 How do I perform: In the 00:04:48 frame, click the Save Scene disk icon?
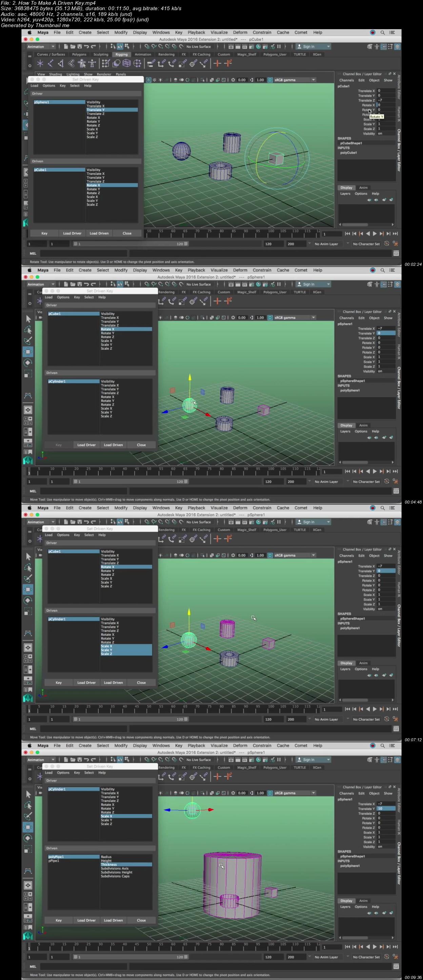click(80, 284)
